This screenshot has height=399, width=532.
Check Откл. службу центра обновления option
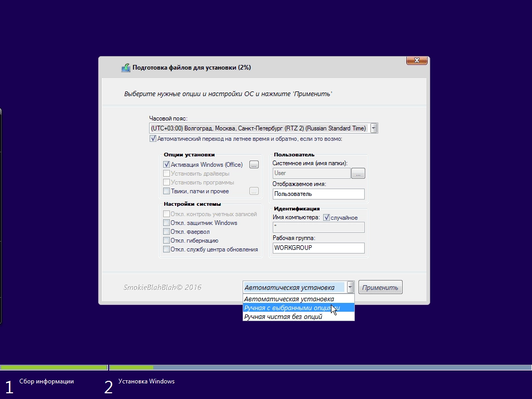[167, 249]
